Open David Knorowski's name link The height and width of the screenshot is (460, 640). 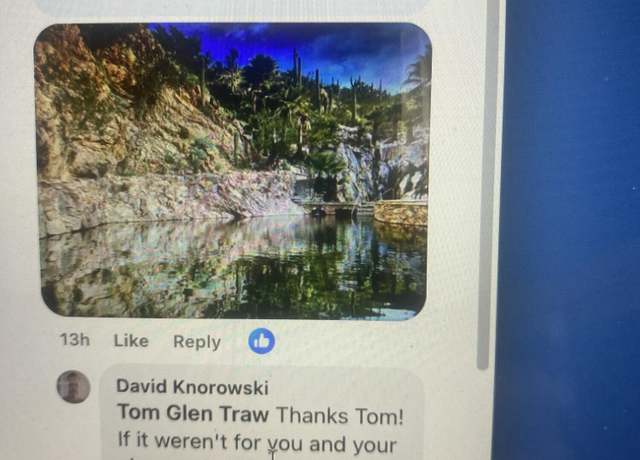pos(192,387)
